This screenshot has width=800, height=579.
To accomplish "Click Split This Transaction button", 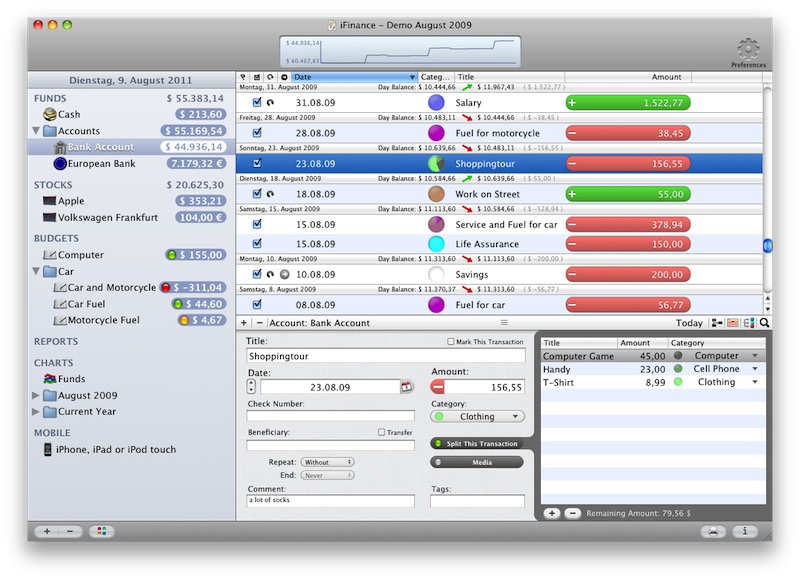I will tap(477, 444).
